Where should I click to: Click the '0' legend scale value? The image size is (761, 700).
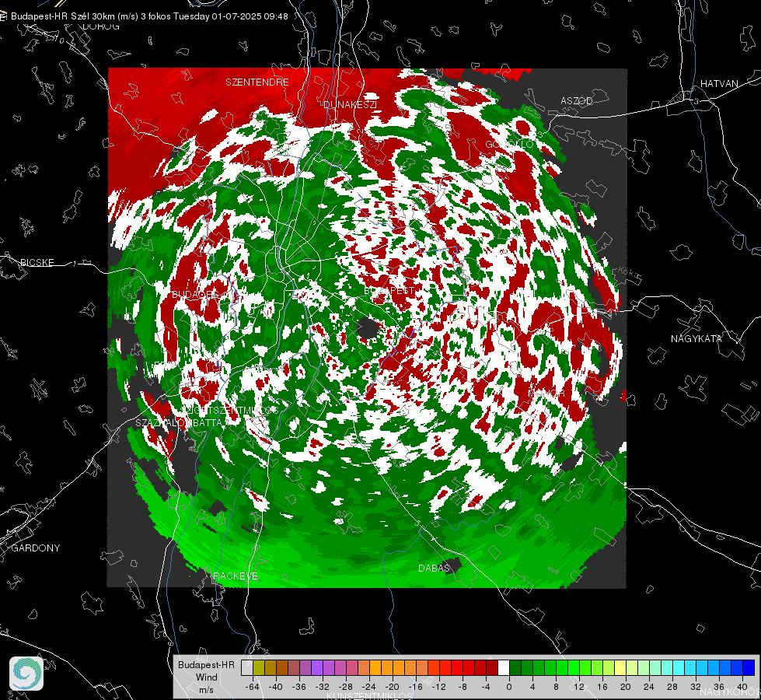point(509,687)
